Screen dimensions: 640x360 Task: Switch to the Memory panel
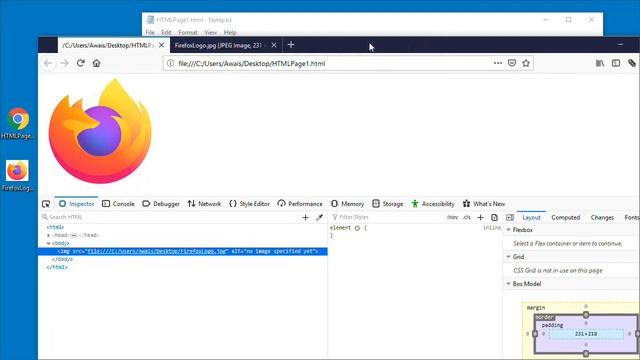click(347, 204)
